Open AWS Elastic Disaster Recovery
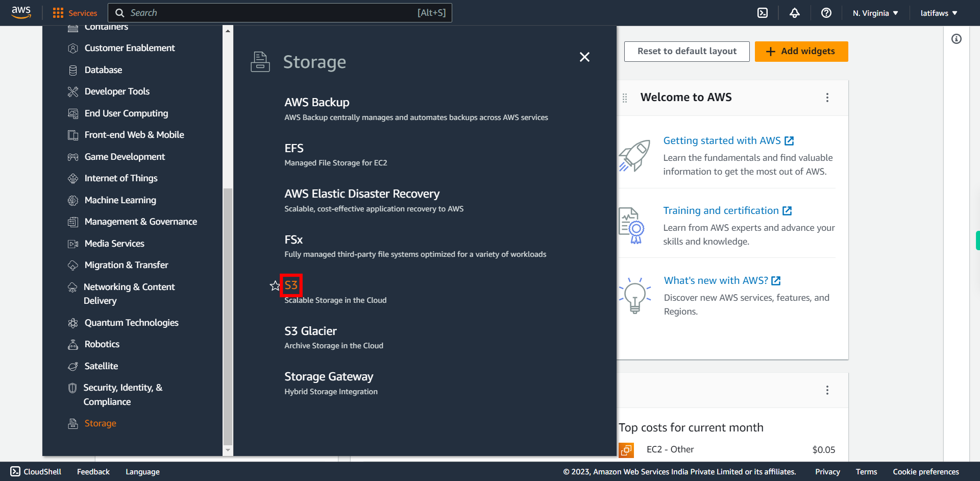This screenshot has width=980, height=481. pyautogui.click(x=362, y=194)
